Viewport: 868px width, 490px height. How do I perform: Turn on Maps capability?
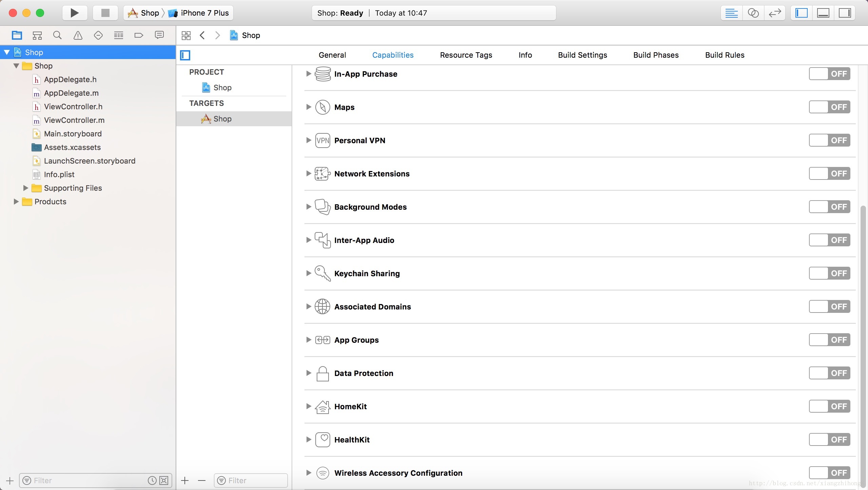[x=829, y=107]
